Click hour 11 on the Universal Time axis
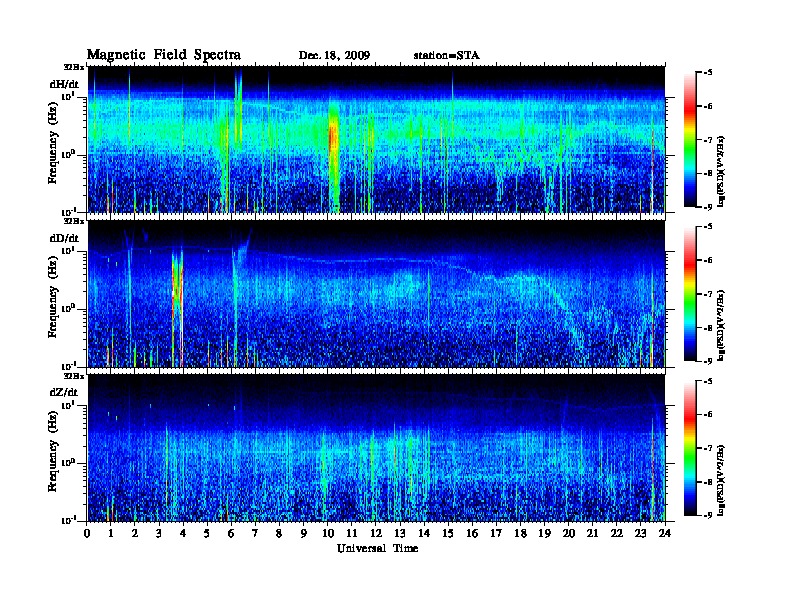Viewport: 792px width, 612px height. [x=352, y=533]
